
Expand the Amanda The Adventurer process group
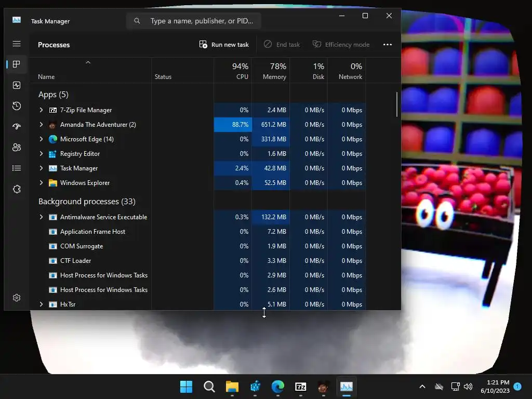pos(41,125)
